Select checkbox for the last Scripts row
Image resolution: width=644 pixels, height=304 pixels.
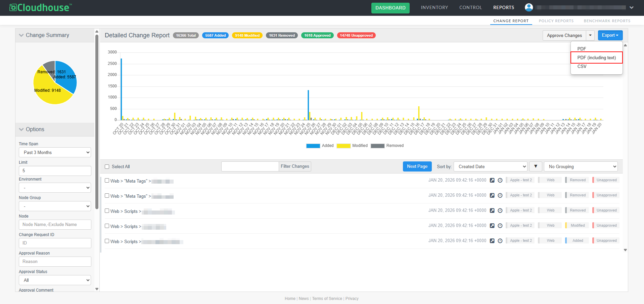107,241
